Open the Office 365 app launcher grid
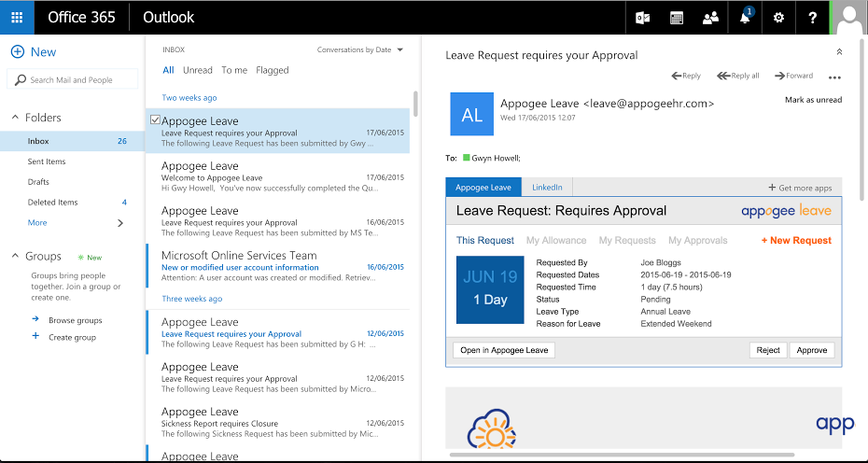This screenshot has width=868, height=463. click(17, 18)
